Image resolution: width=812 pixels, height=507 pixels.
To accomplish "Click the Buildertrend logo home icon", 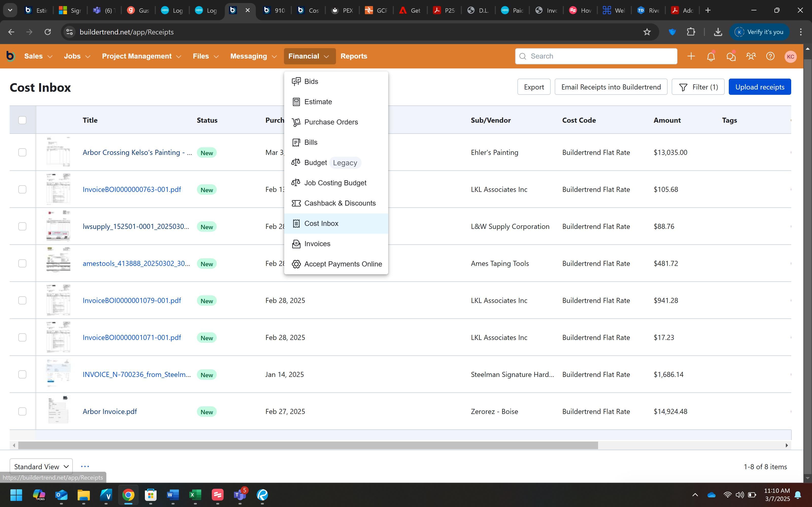I will (x=11, y=56).
